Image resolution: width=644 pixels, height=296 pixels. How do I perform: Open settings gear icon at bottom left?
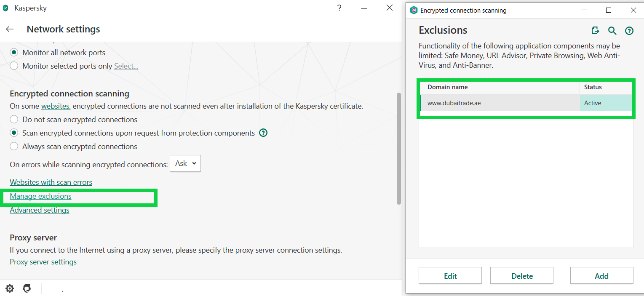[x=10, y=288]
